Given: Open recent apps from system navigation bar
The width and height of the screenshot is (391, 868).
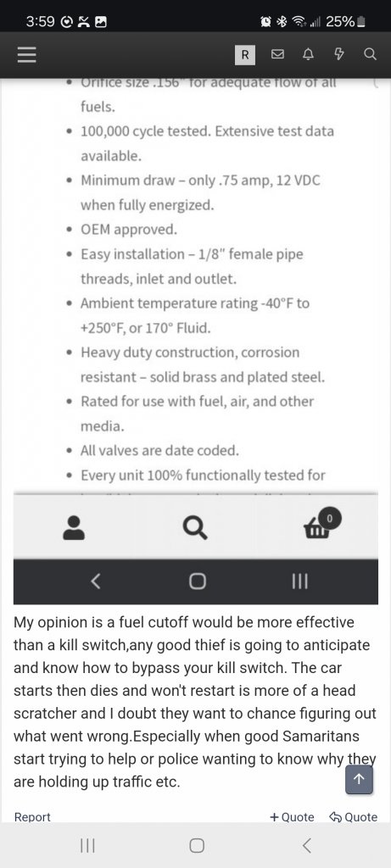Looking at the screenshot, I should pos(87,845).
